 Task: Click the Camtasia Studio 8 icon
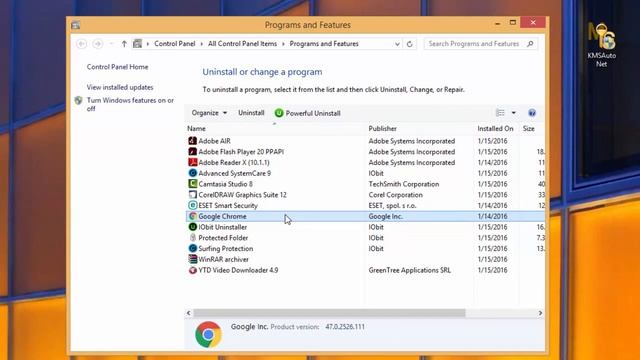pyautogui.click(x=193, y=184)
